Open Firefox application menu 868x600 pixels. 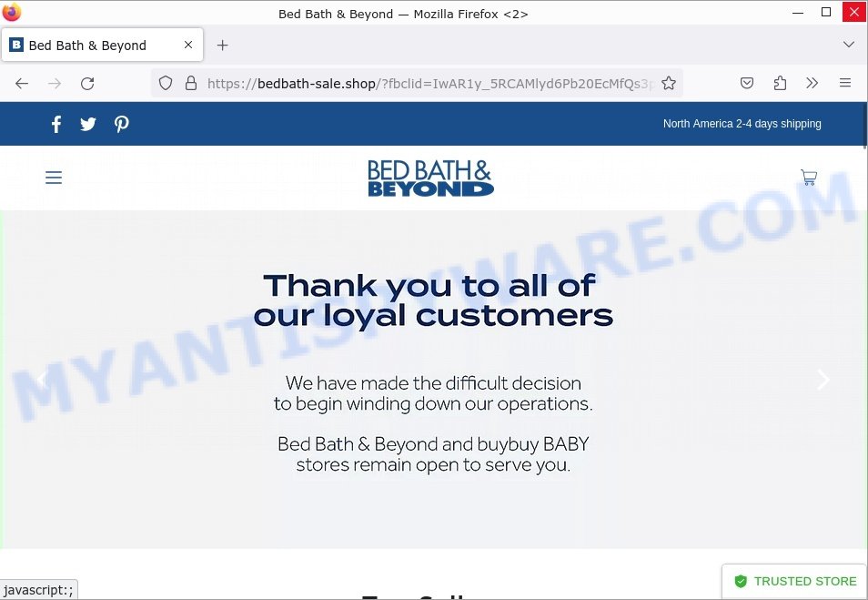[844, 83]
